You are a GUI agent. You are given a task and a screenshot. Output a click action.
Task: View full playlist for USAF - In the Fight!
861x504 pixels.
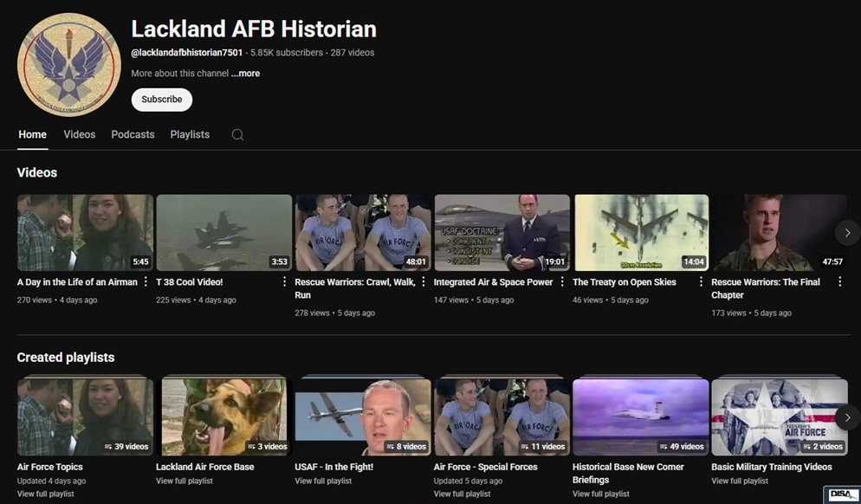323,481
